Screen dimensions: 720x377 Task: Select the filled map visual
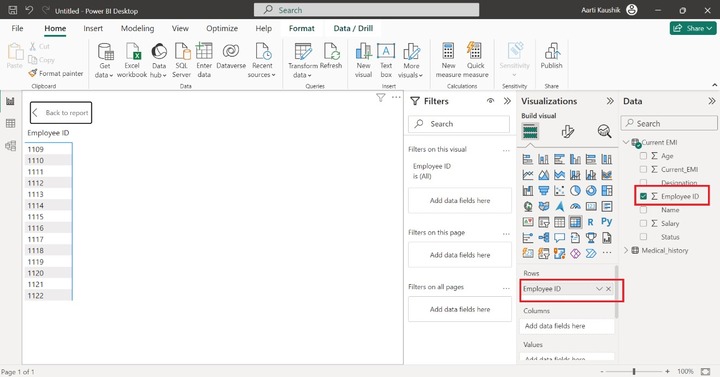543,206
